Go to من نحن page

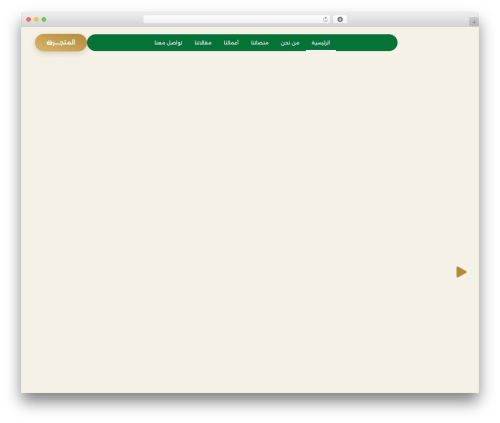pyautogui.click(x=290, y=43)
